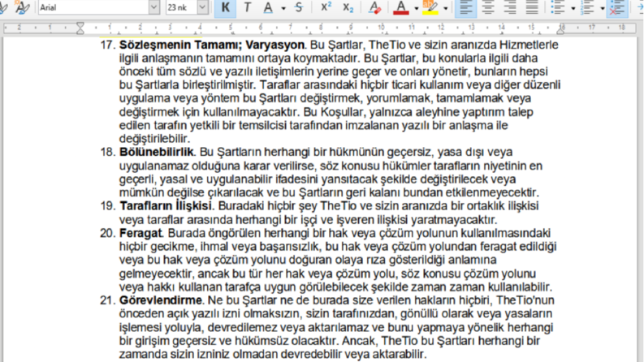644x362 pixels.
Task: Click list number '19.'
Action: tap(108, 205)
